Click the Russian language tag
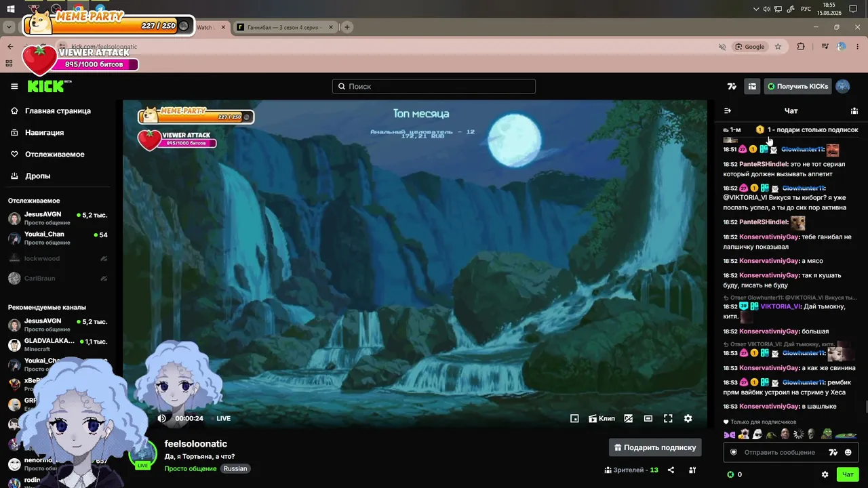Viewport: 868px width, 488px height. point(235,468)
